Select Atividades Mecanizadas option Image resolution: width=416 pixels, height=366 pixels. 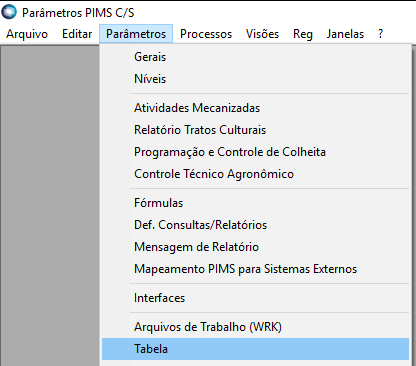point(255,108)
